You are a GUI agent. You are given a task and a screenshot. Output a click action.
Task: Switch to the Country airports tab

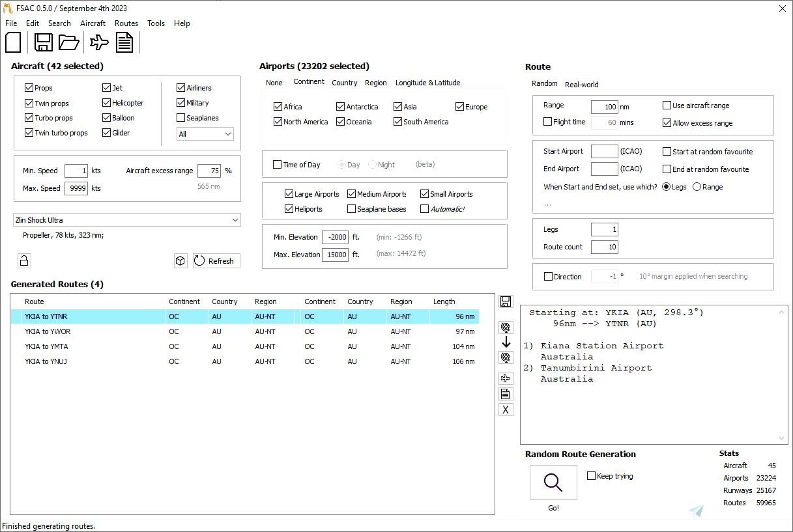coord(344,83)
